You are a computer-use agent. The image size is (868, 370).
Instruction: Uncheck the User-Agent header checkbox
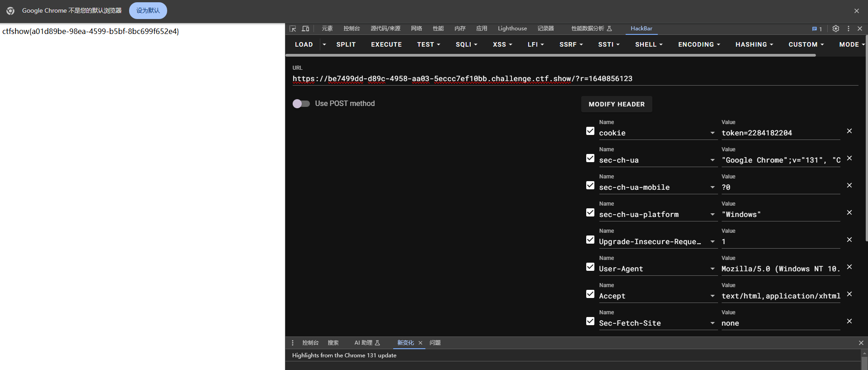pyautogui.click(x=590, y=267)
